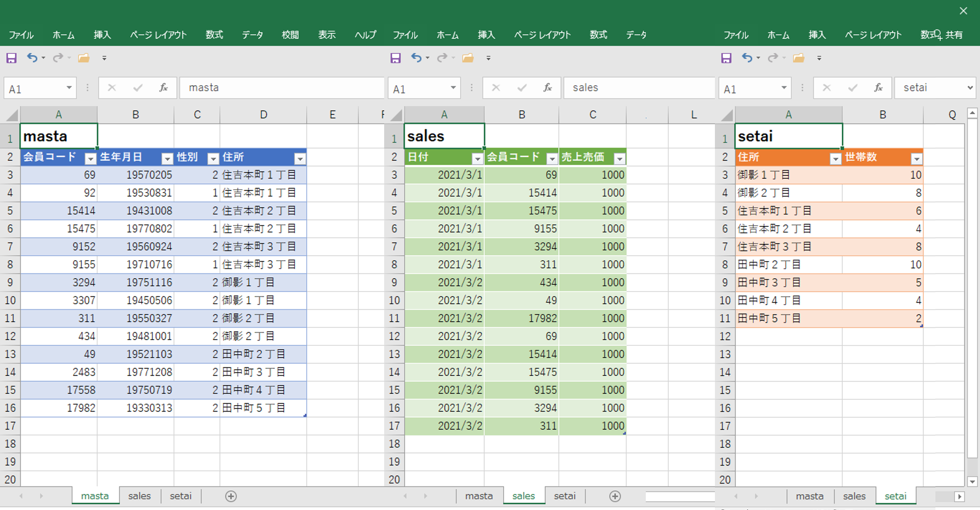Click the 共有 share button
Viewport: 980px width, 510px height.
[954, 35]
